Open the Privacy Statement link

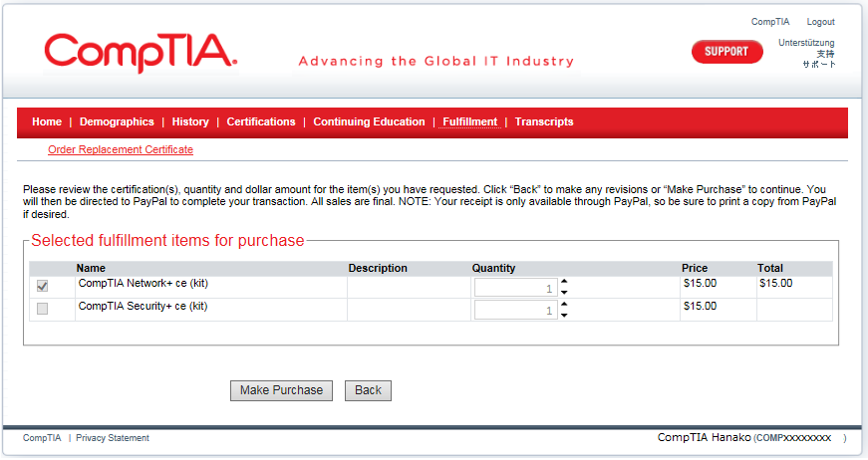113,438
